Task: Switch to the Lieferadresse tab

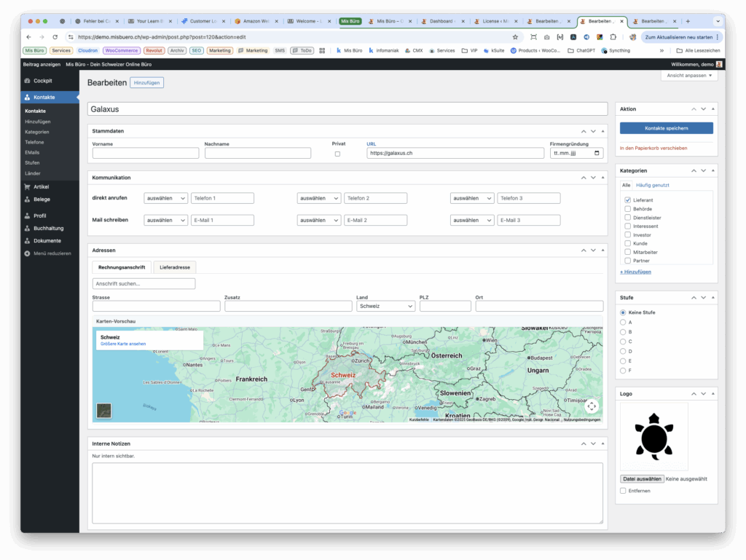Action: click(175, 267)
